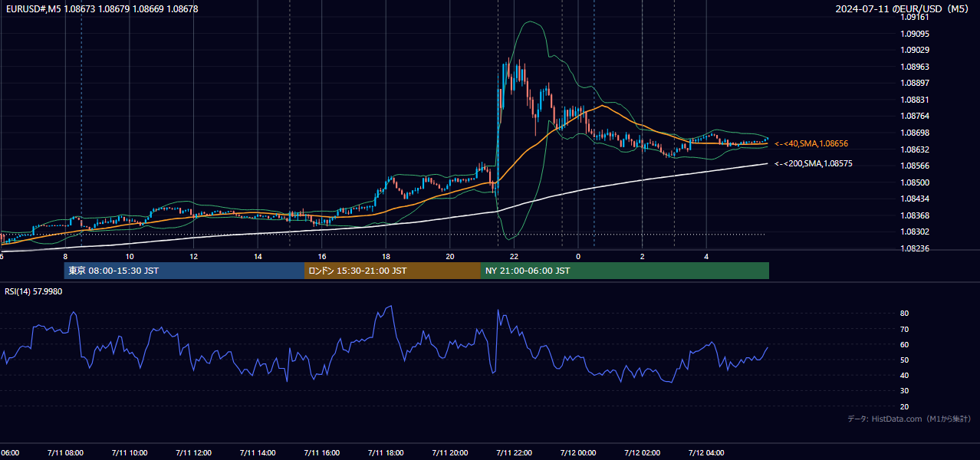Click the '7/12 00:00' time axis label
The image size is (980, 460).
(578, 453)
